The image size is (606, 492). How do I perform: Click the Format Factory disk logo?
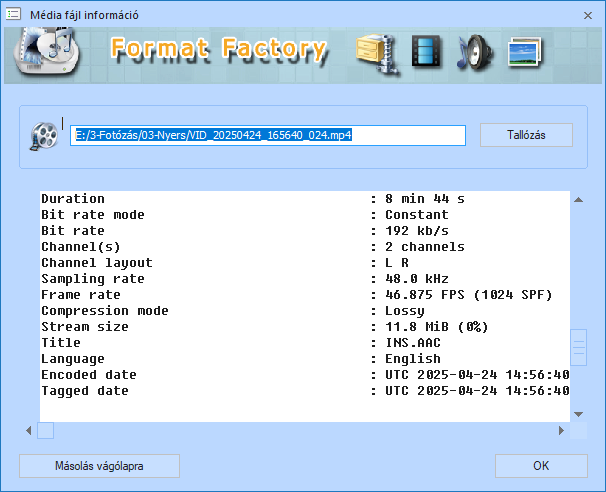tap(46, 51)
